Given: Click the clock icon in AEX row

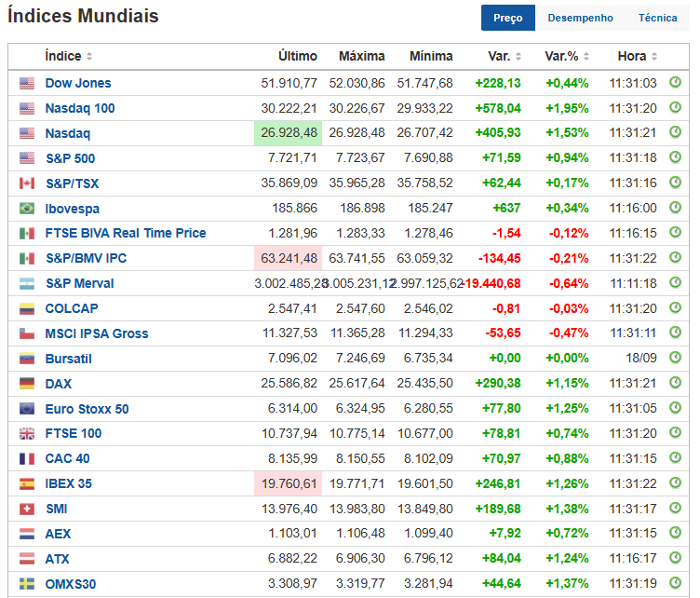Looking at the screenshot, I should point(675,533).
